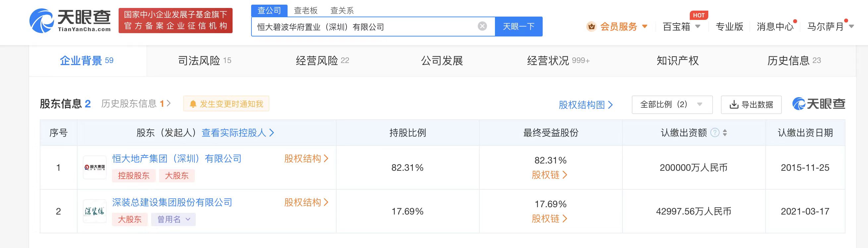Open the 专业版 link in header
The height and width of the screenshot is (248, 868).
click(x=729, y=26)
